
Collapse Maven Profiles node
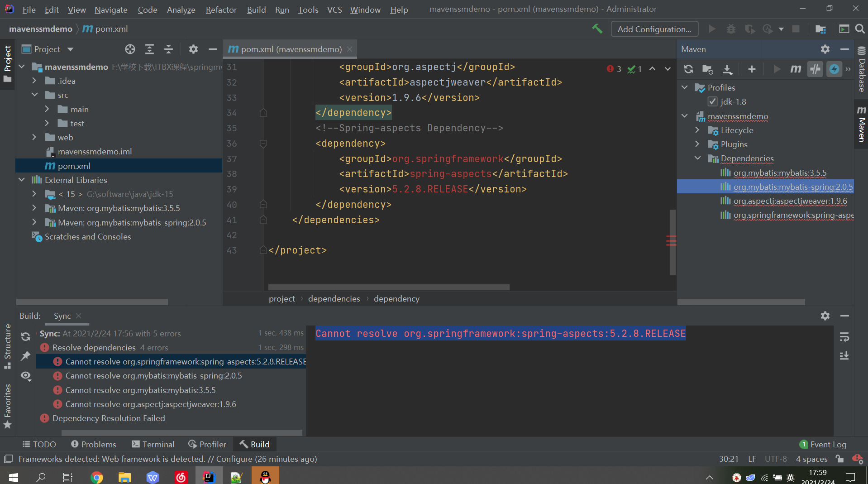(685, 87)
